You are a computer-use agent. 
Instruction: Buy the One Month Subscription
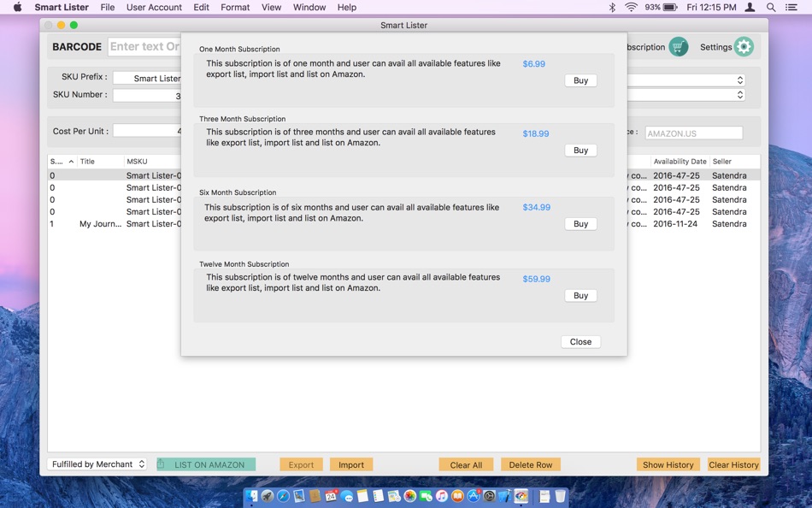pos(580,80)
